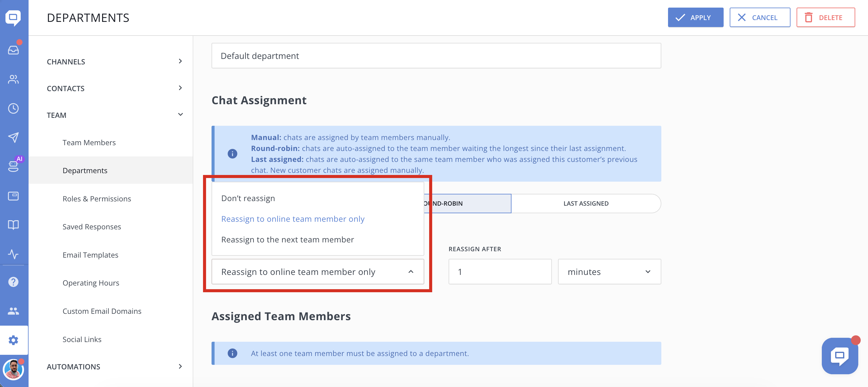
Task: Click the Apply button
Action: (x=695, y=18)
